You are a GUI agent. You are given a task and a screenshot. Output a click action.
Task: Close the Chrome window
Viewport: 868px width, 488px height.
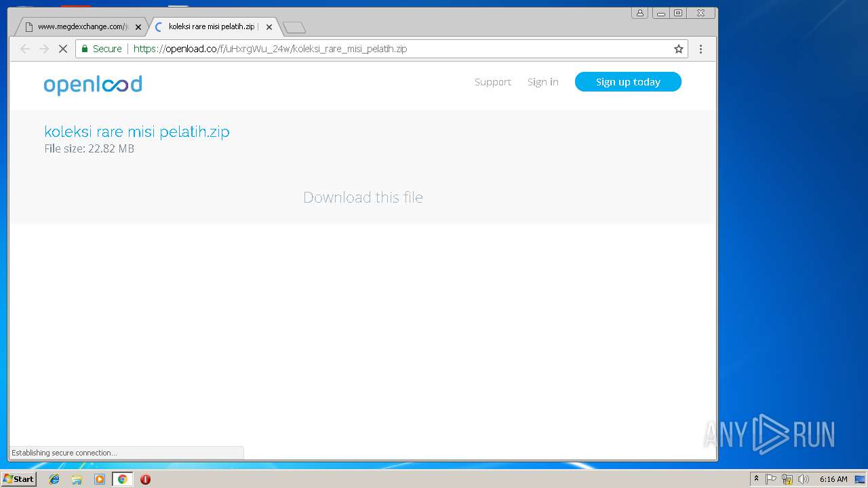(701, 13)
